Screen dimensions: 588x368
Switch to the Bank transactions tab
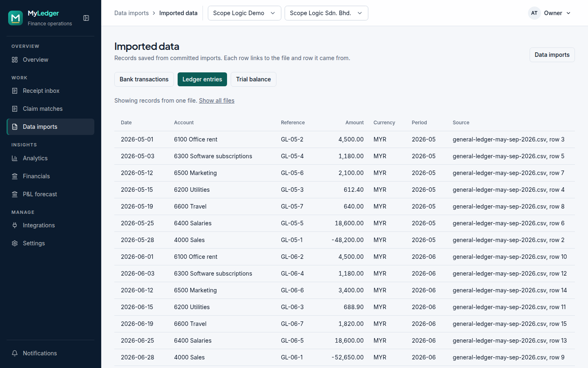pyautogui.click(x=144, y=79)
